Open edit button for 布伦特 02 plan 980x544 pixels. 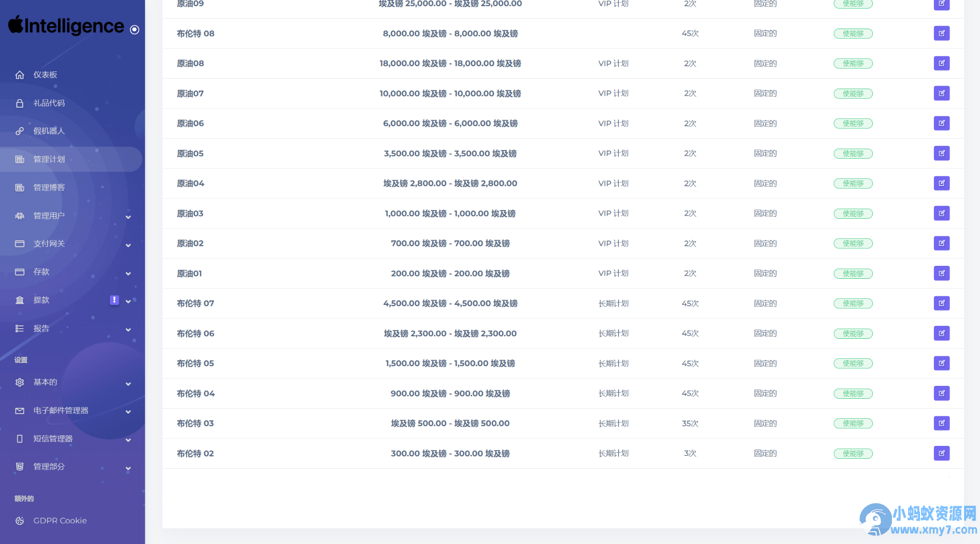click(x=941, y=453)
